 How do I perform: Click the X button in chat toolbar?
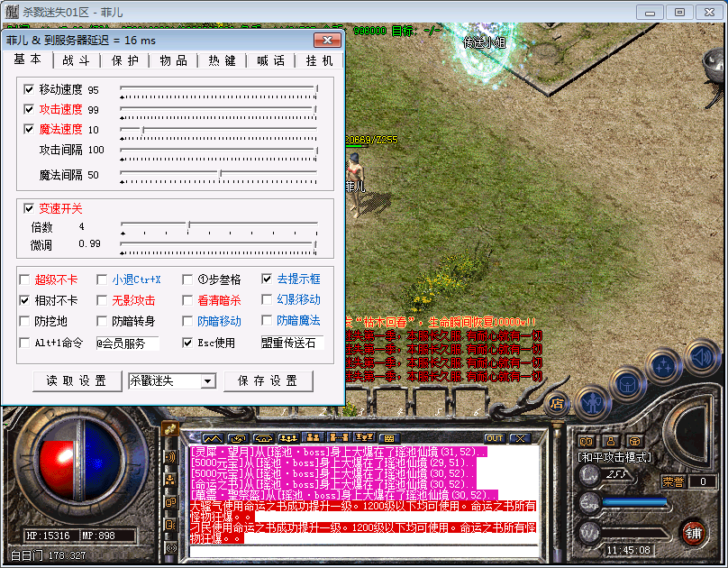click(520, 438)
